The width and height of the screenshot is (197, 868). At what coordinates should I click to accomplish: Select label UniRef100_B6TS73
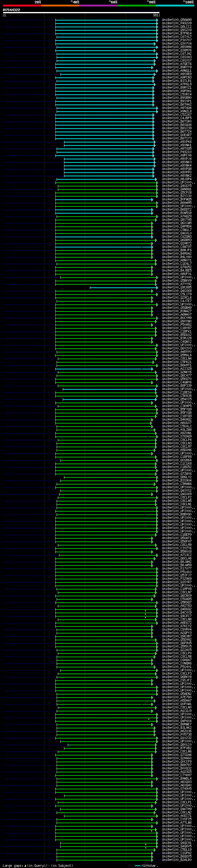pos(177,139)
